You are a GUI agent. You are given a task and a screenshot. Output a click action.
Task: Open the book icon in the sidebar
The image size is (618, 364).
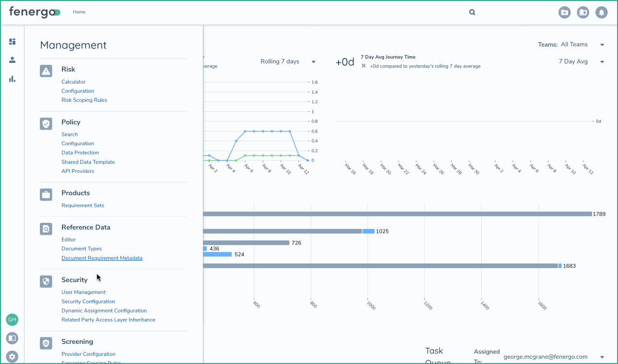pyautogui.click(x=12, y=338)
